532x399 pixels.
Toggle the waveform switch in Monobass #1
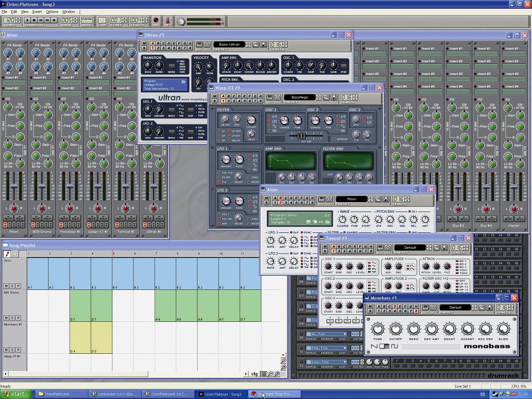[385, 346]
